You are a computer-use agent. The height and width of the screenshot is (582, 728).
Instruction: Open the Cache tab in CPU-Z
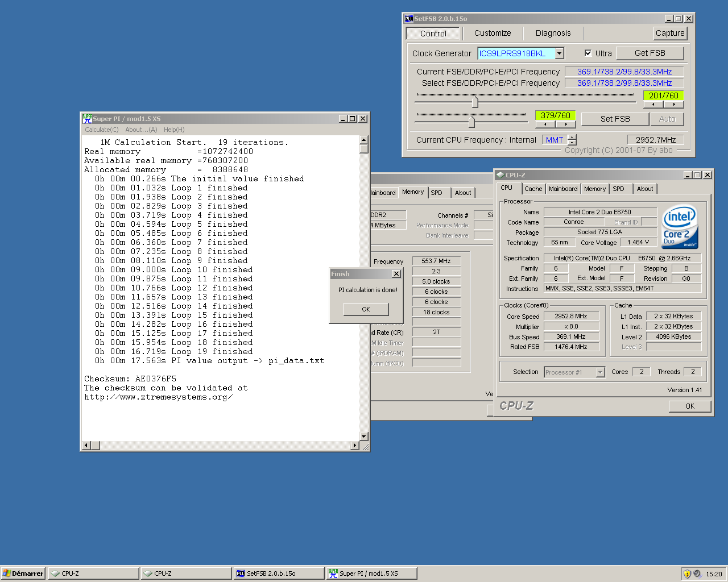point(533,189)
